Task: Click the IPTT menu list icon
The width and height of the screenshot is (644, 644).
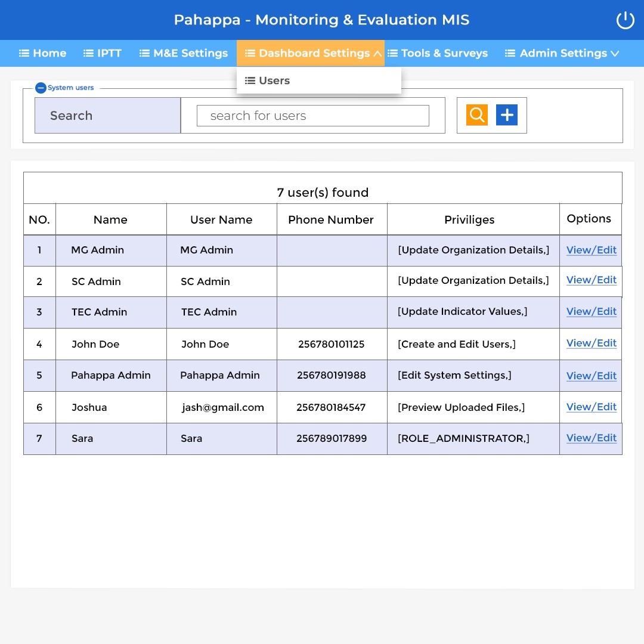Action: click(88, 53)
